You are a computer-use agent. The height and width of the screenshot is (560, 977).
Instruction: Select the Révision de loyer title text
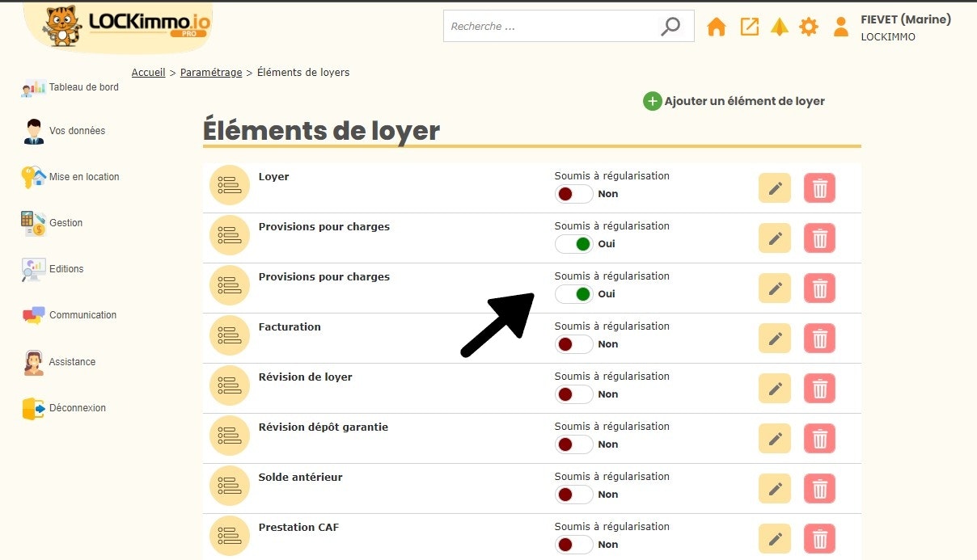click(306, 377)
